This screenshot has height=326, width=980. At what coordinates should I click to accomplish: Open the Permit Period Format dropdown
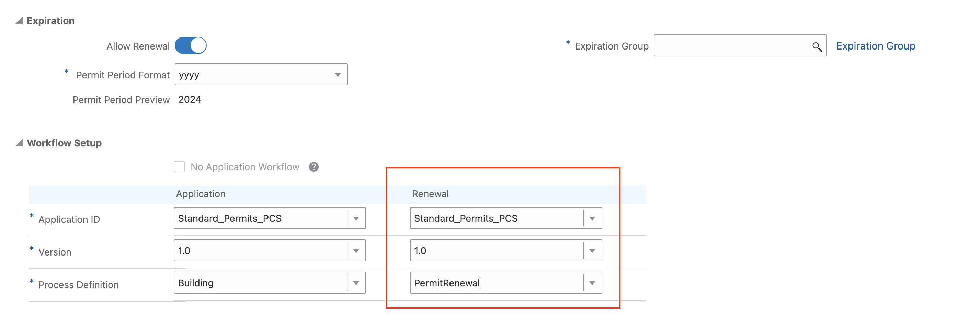pos(337,74)
